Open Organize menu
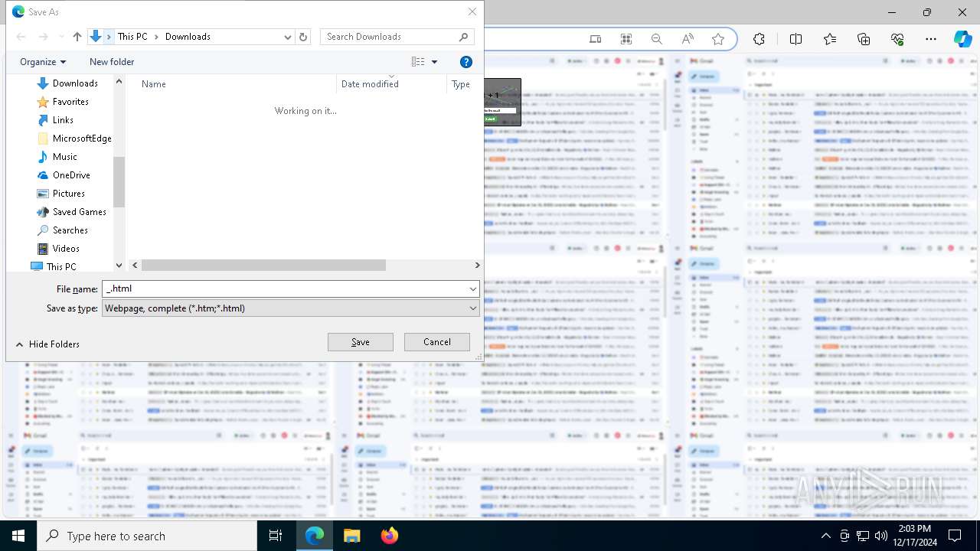Image resolution: width=980 pixels, height=551 pixels. click(43, 62)
